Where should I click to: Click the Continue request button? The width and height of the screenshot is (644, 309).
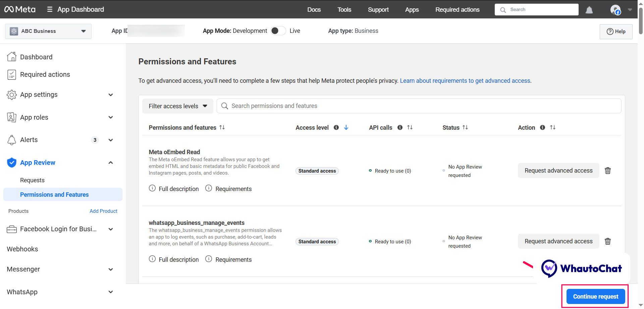point(595,297)
